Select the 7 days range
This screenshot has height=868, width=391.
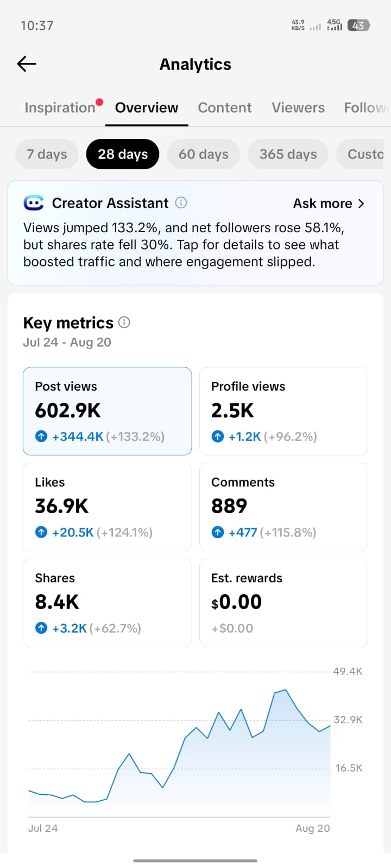pos(47,154)
